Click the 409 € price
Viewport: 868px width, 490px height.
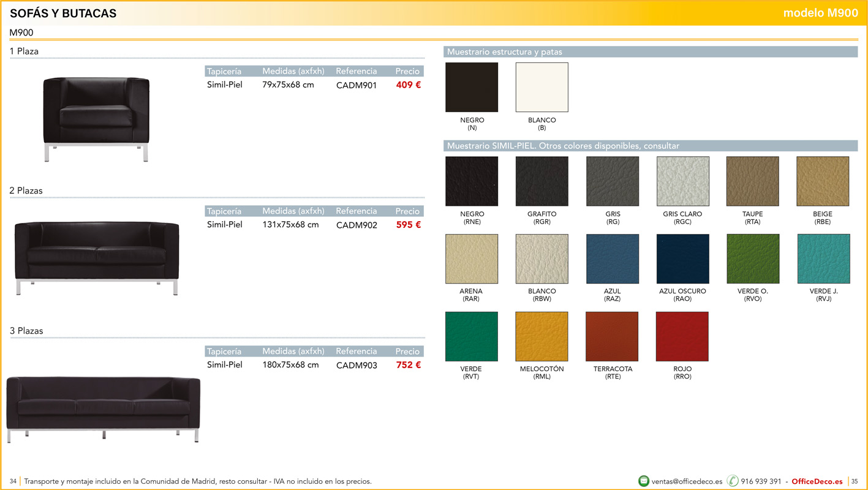409,85
